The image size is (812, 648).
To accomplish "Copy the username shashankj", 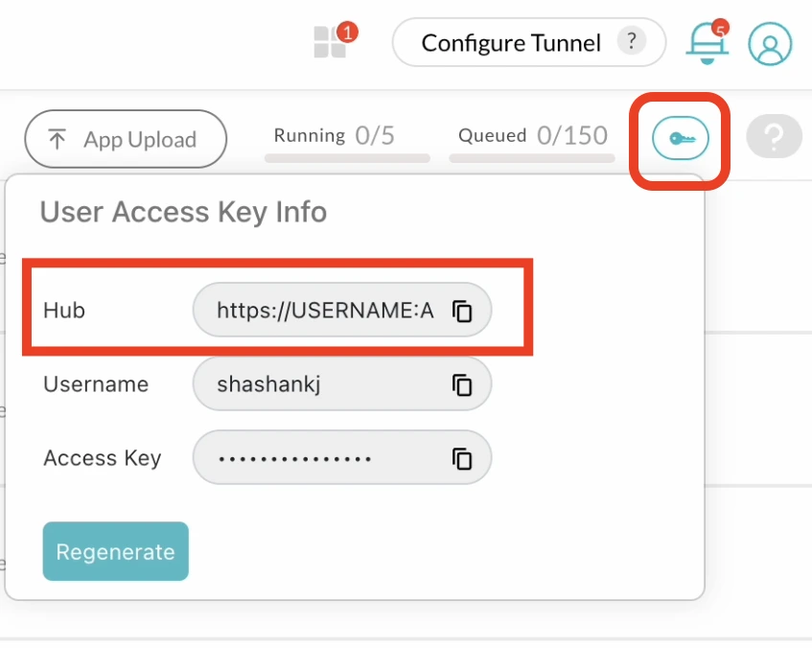I will 462,385.
